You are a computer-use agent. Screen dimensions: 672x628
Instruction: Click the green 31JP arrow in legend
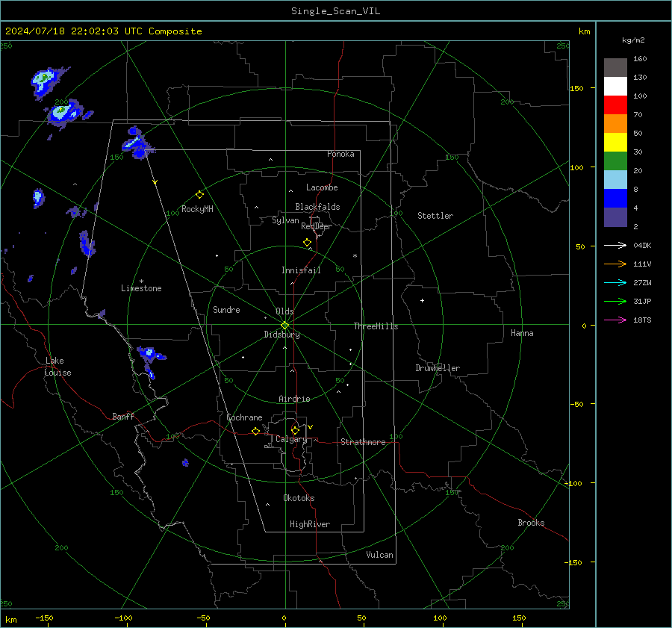click(x=615, y=302)
